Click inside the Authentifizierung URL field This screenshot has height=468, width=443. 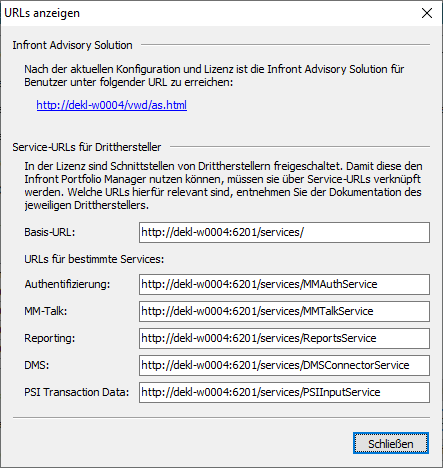coord(284,284)
